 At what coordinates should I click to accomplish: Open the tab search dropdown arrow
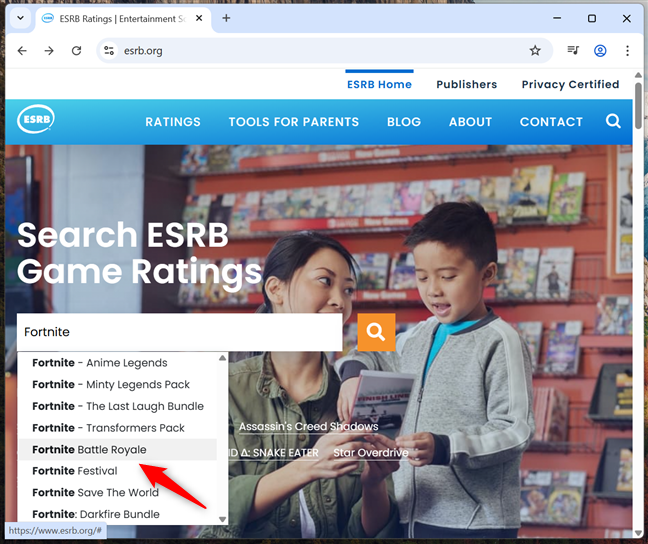tap(20, 18)
